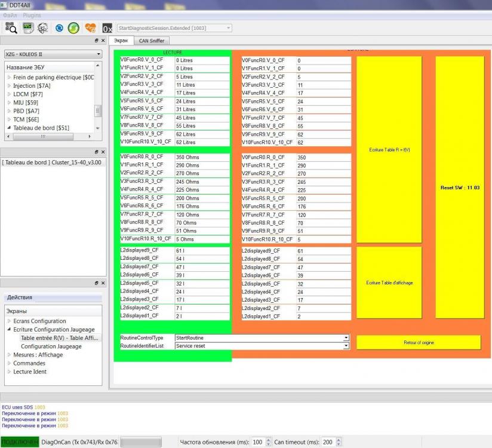Open the XZG - KOLEOS II vehicle dropdown
This screenshot has width=492, height=448.
point(99,54)
